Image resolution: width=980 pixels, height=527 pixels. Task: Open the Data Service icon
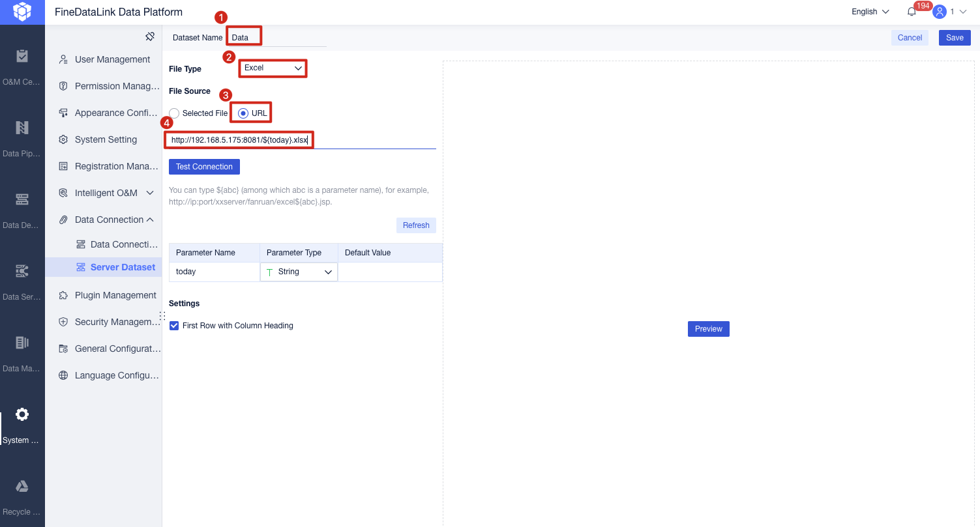(22, 271)
